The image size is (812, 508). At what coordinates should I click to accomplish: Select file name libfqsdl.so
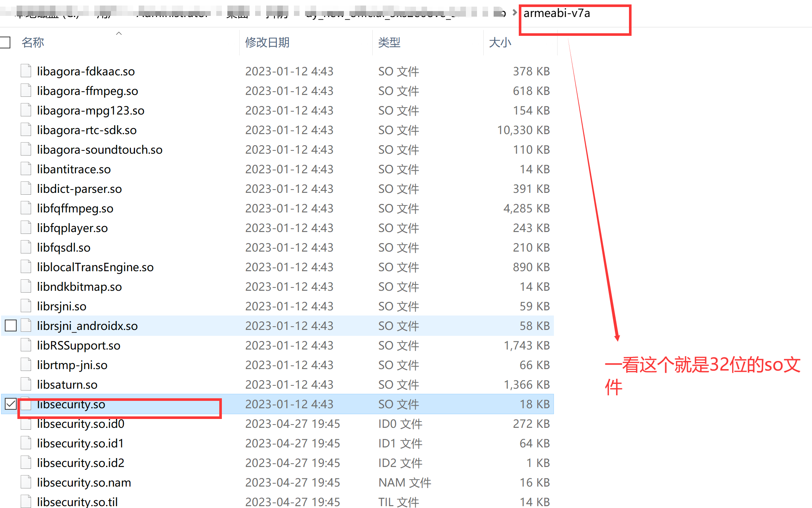[64, 247]
